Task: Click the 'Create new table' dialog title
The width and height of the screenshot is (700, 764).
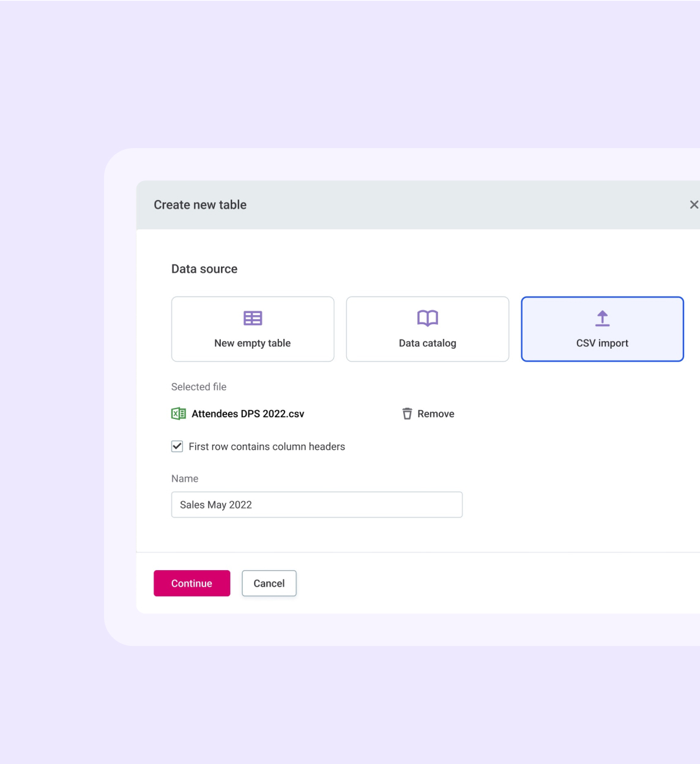Action: pyautogui.click(x=200, y=205)
